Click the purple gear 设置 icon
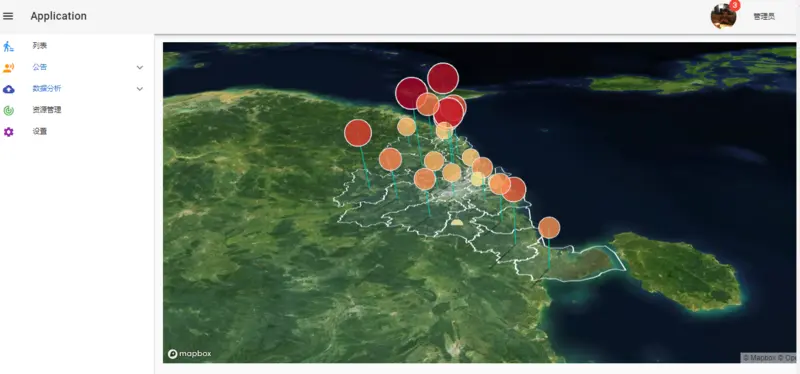Screen dimensions: 800x374 9,132
